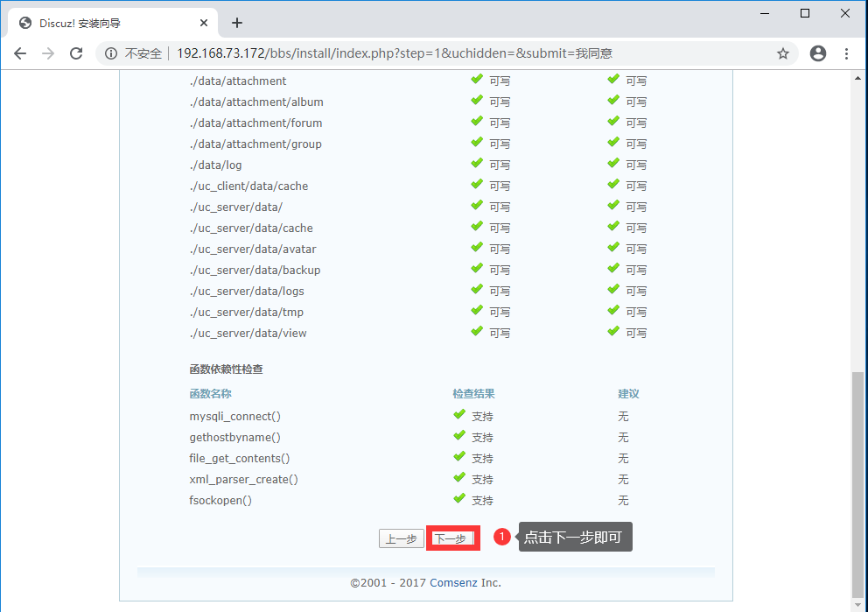Click the 函数依赖性检查 heading
This screenshot has width=868, height=612.
click(227, 369)
